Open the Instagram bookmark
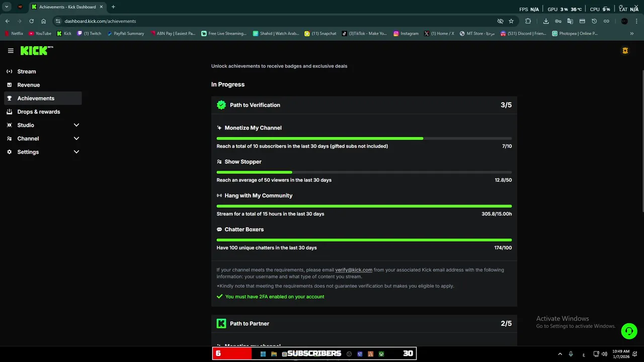 [406, 34]
